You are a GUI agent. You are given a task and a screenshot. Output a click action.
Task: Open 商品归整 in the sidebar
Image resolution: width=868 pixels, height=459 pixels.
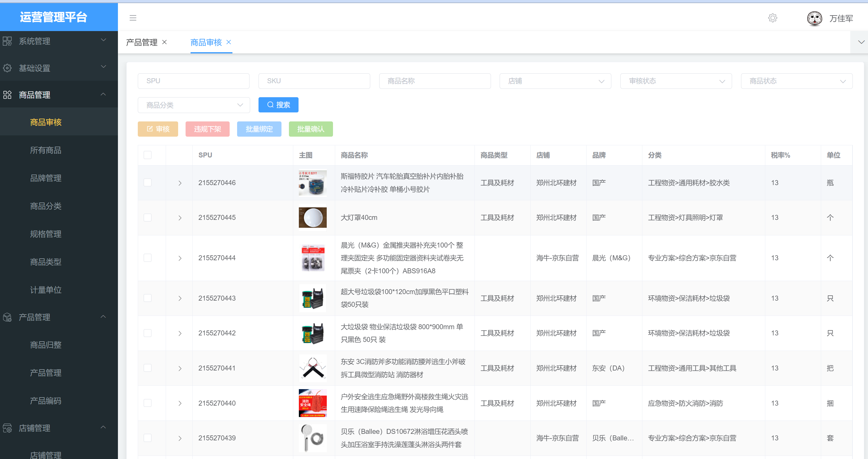click(x=46, y=345)
